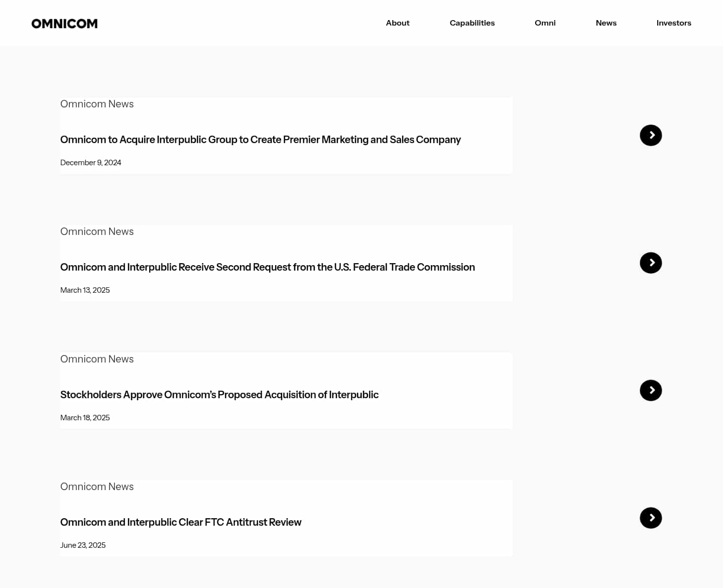Click the arrow icon beside the FTC Second Request story
The image size is (723, 588).
pos(651,263)
